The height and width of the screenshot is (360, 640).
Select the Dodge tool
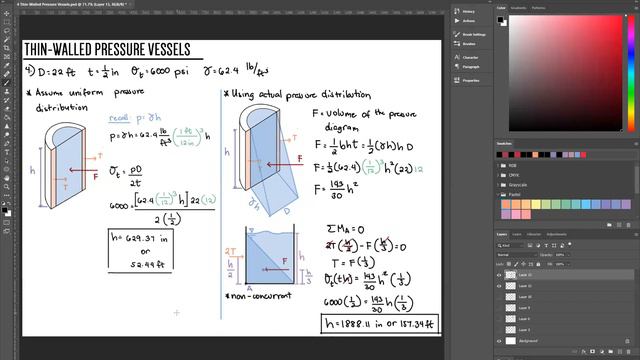7,135
